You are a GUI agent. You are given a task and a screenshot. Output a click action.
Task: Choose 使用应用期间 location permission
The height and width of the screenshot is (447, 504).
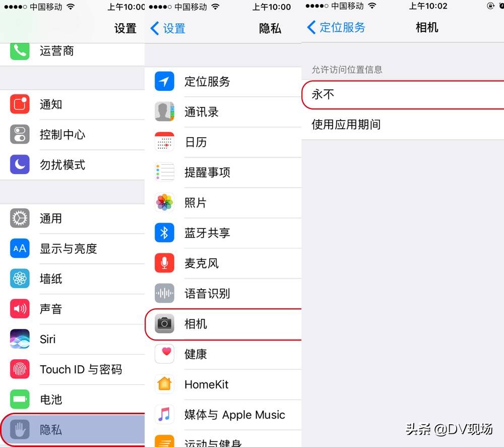click(403, 125)
